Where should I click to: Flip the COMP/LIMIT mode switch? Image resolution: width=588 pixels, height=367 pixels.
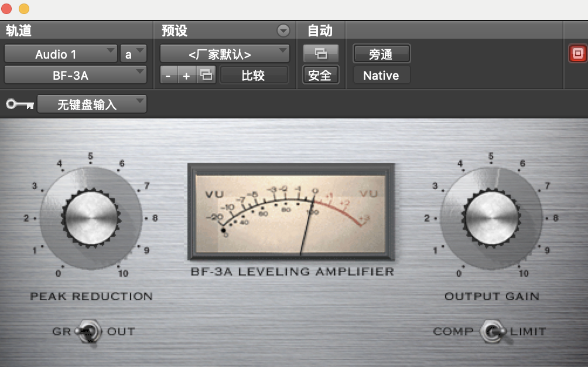pyautogui.click(x=492, y=332)
